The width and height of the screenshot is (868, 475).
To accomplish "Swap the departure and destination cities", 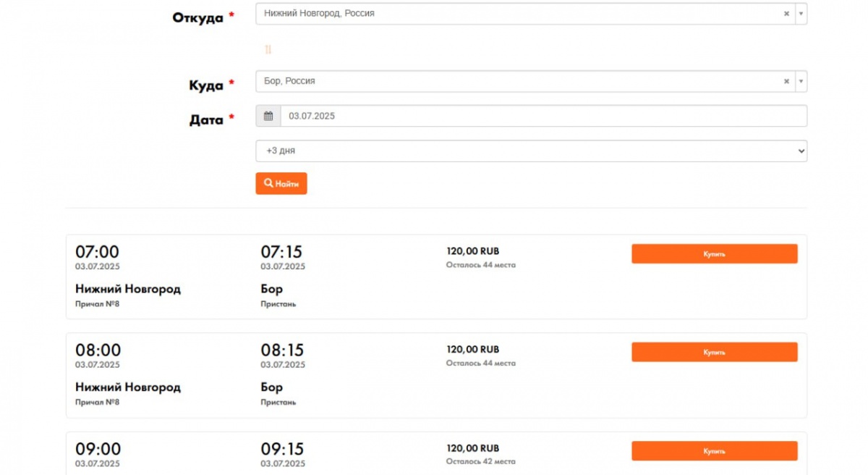I will pyautogui.click(x=268, y=49).
